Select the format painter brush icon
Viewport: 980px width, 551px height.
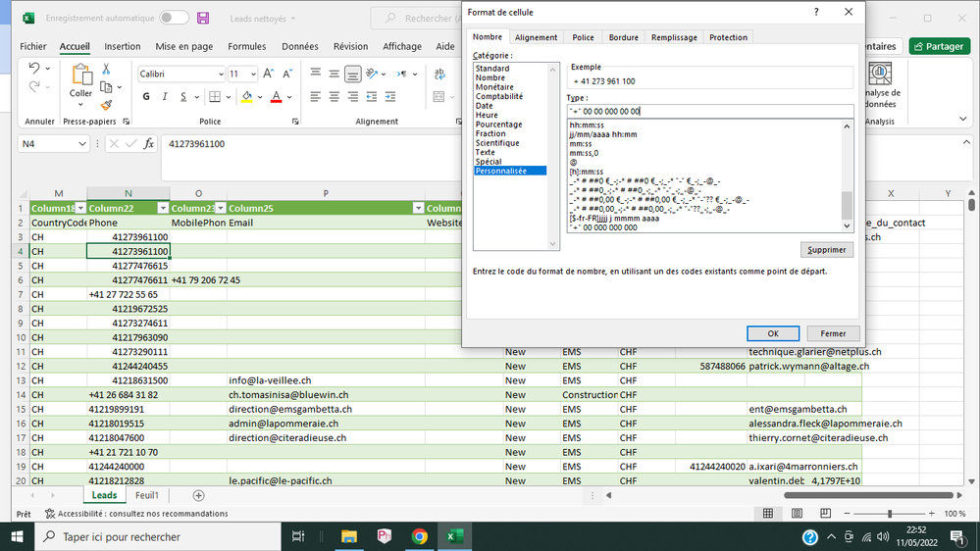106,105
